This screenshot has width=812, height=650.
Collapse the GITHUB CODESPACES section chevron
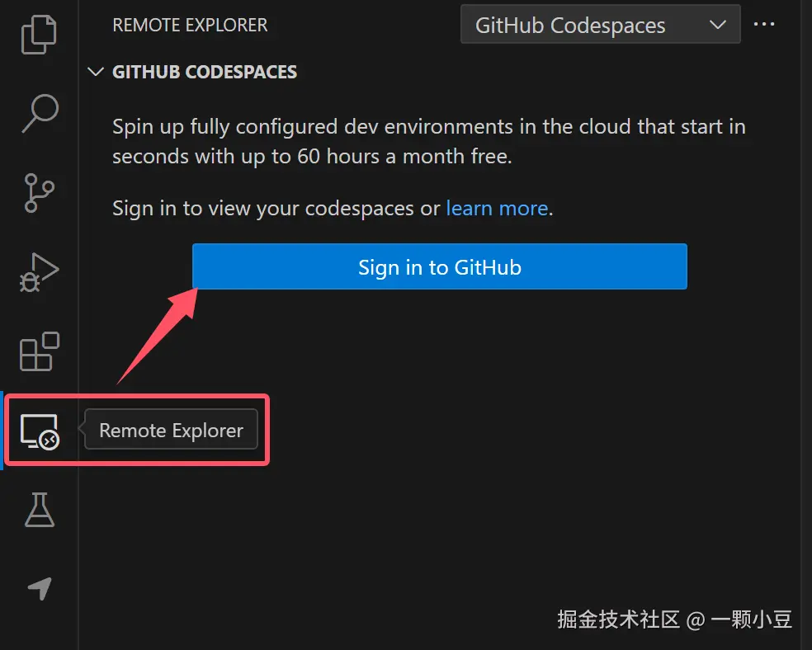[97, 72]
